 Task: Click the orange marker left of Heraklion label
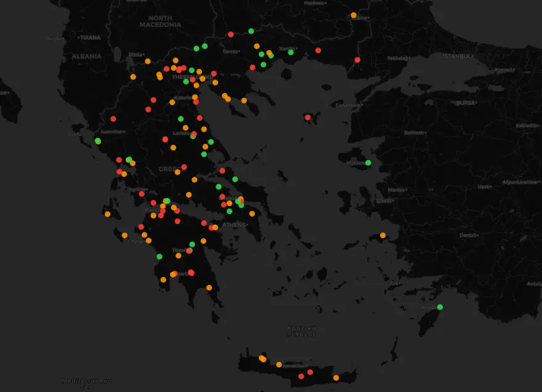point(279,365)
